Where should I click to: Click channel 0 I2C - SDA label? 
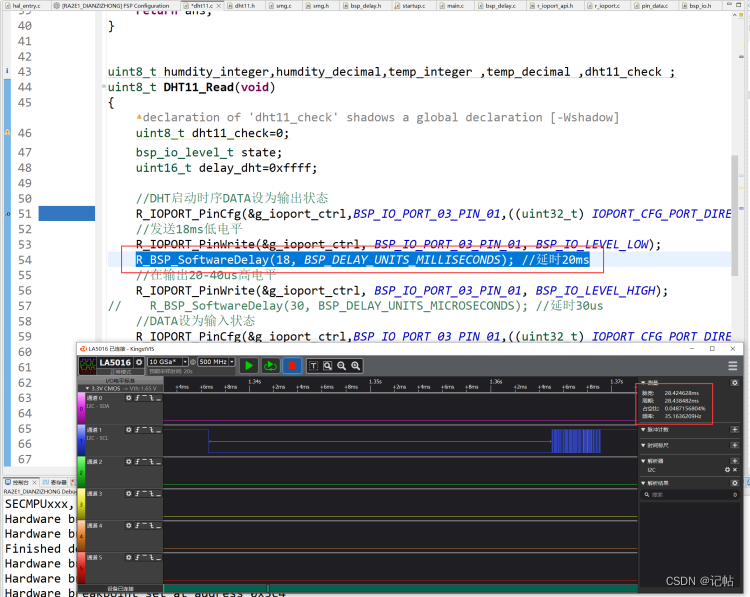(98, 406)
